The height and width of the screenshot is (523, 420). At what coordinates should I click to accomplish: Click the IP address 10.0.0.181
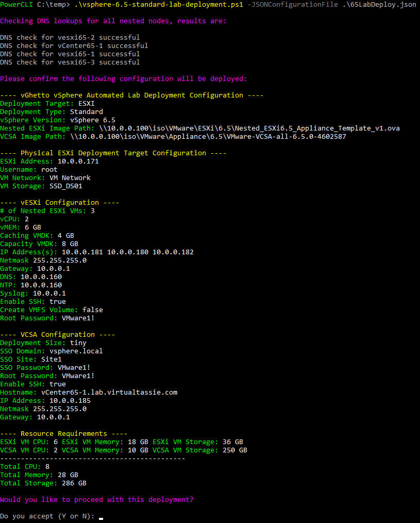point(82,252)
